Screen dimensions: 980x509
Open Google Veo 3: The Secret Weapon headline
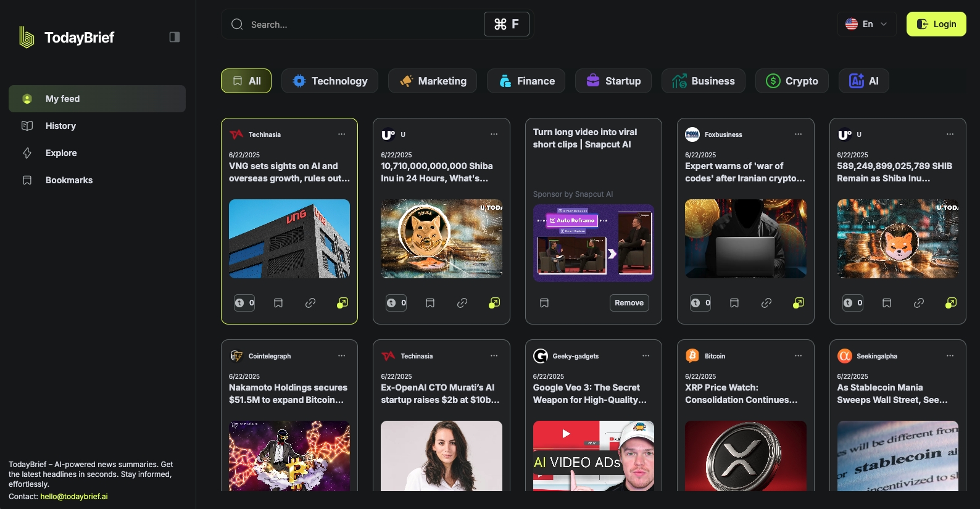coord(590,394)
